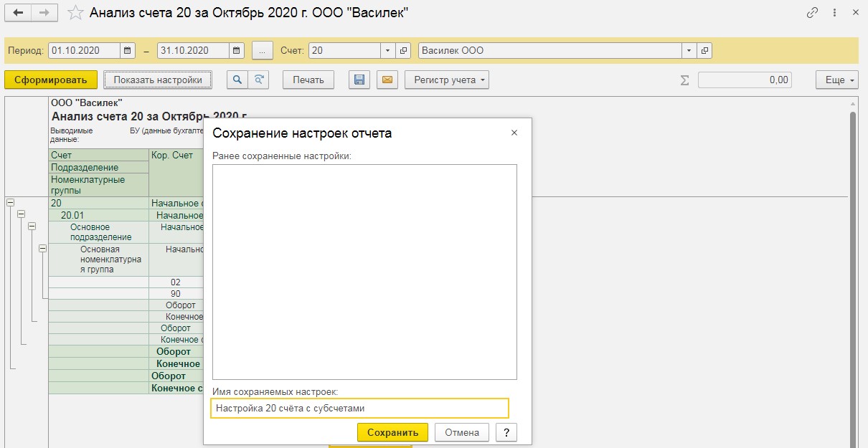Send report by email envelope icon

point(387,80)
